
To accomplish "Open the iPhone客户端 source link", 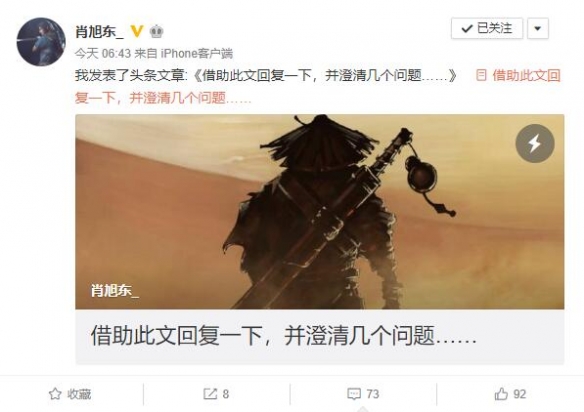I will [197, 54].
